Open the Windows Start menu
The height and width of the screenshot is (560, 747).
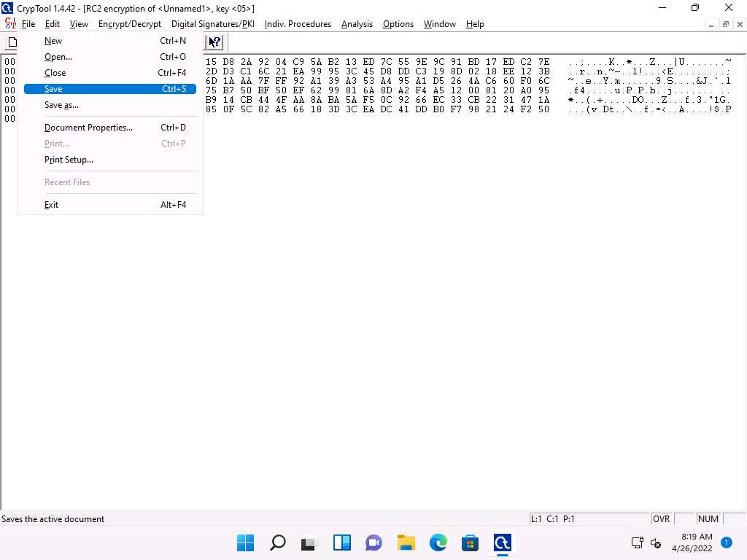246,542
